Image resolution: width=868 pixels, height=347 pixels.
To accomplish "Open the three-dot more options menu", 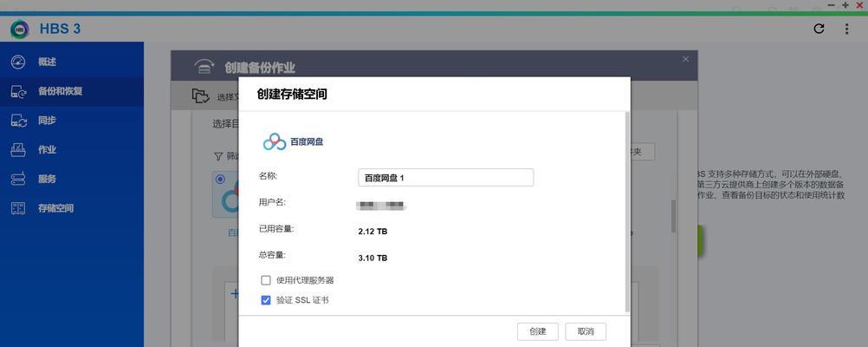I will (x=846, y=29).
